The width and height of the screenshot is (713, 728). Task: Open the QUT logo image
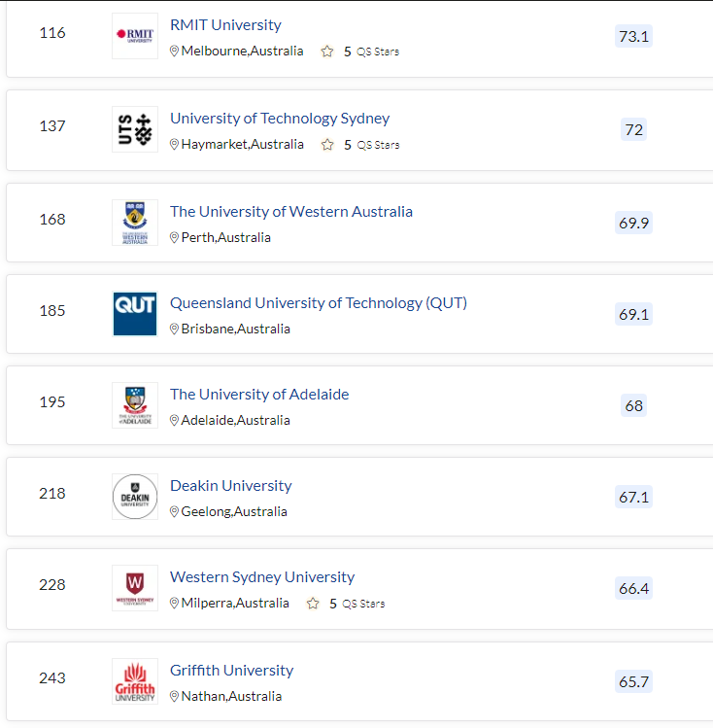(135, 314)
